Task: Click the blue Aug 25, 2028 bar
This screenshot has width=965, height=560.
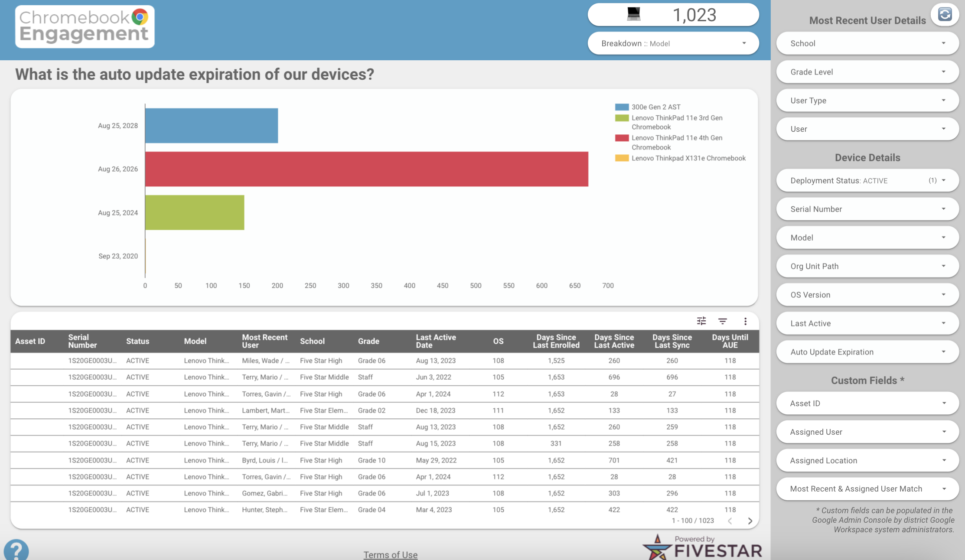Action: (212, 126)
